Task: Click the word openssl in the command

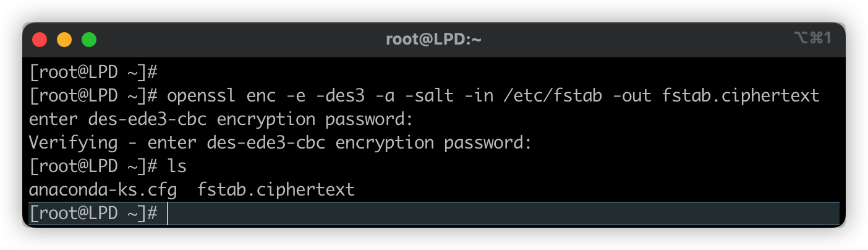Action: click(x=202, y=96)
